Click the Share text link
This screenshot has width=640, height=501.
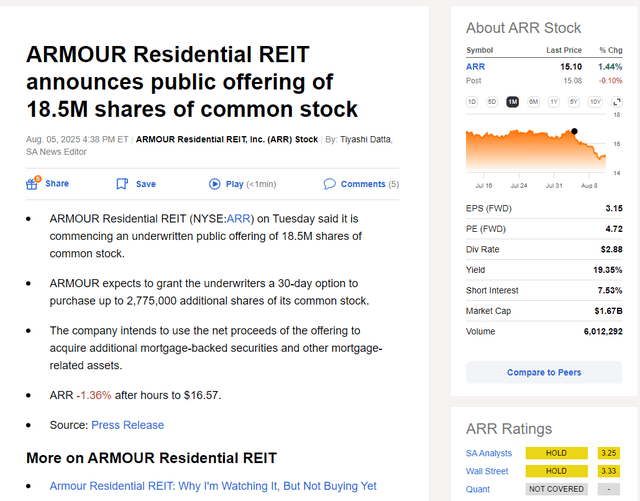(57, 183)
